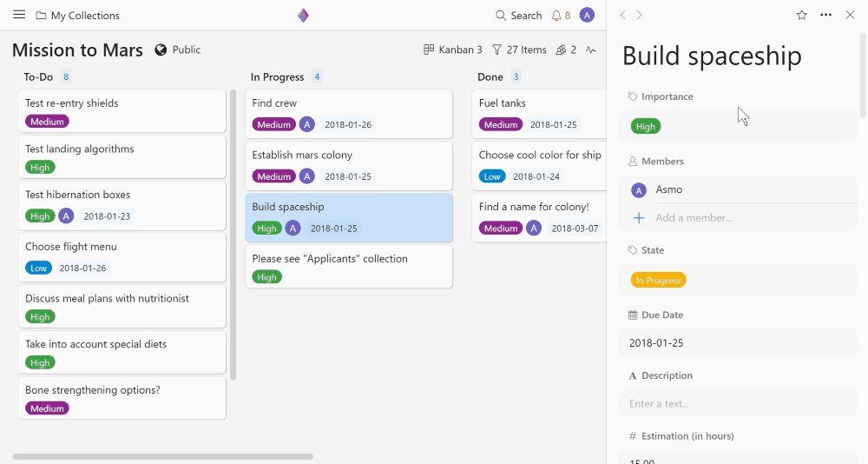This screenshot has height=464, width=868.
Task: Click the Build spaceship title
Action: (712, 56)
